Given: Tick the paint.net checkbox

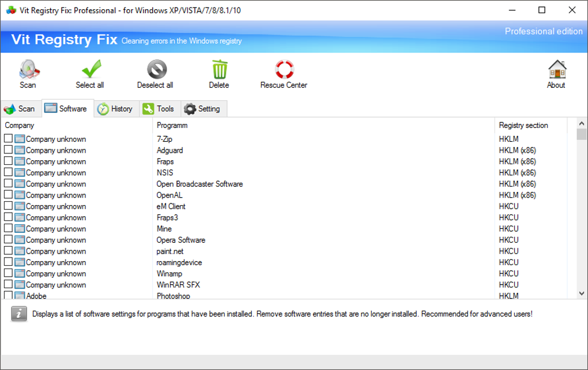Looking at the screenshot, I should (x=8, y=251).
